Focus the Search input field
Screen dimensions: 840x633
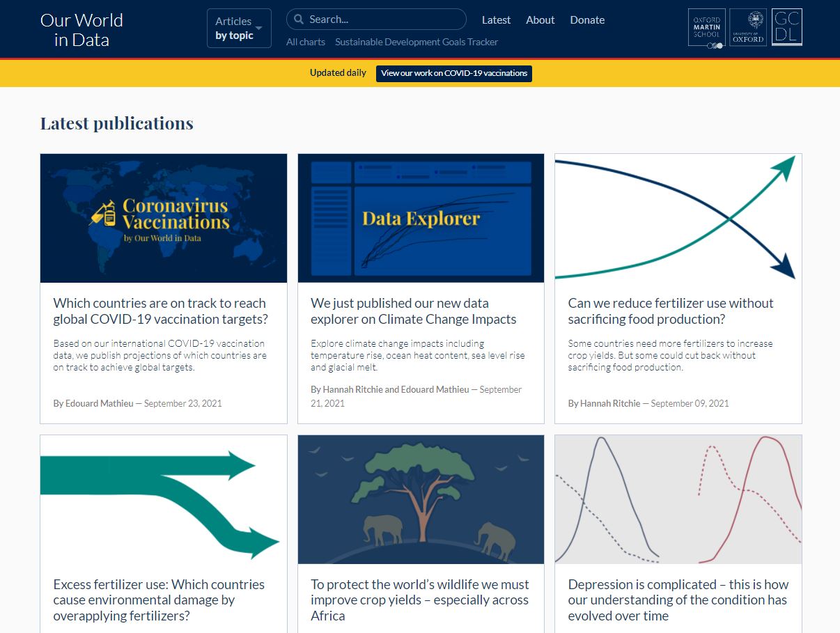[x=376, y=19]
